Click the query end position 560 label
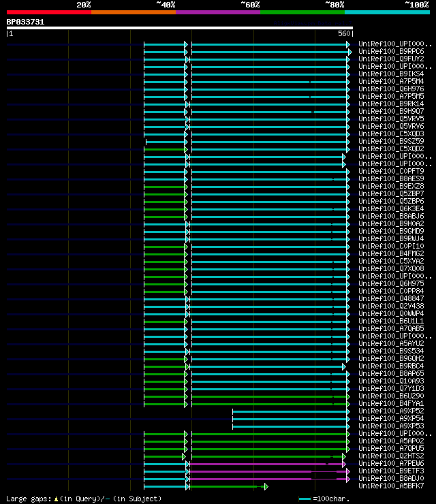 (x=344, y=33)
